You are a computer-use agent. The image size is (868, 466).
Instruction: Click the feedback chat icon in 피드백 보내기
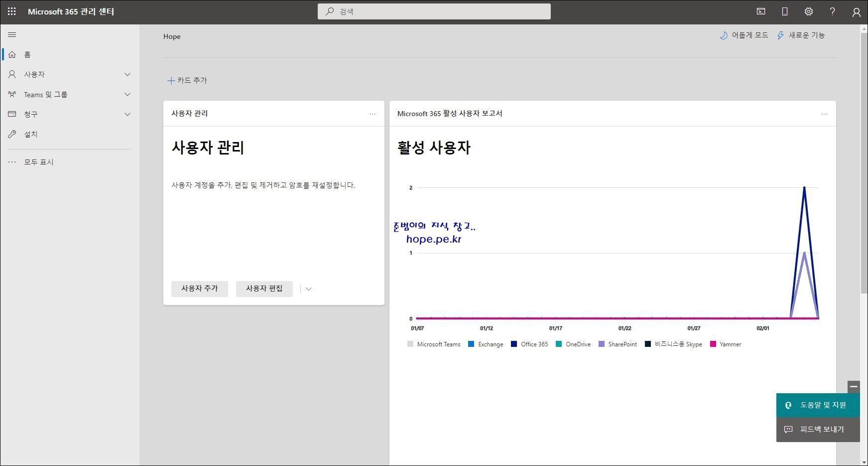point(788,429)
